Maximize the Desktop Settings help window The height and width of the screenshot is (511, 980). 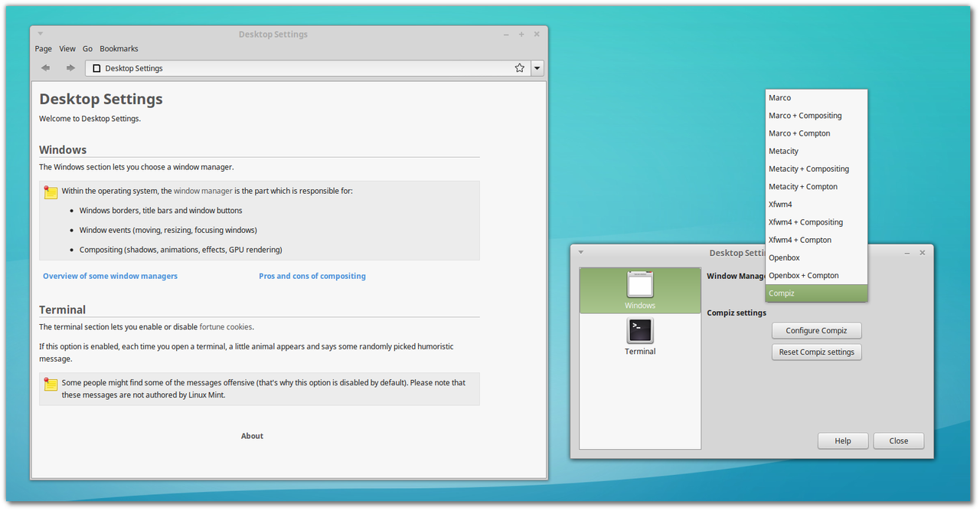tap(521, 34)
